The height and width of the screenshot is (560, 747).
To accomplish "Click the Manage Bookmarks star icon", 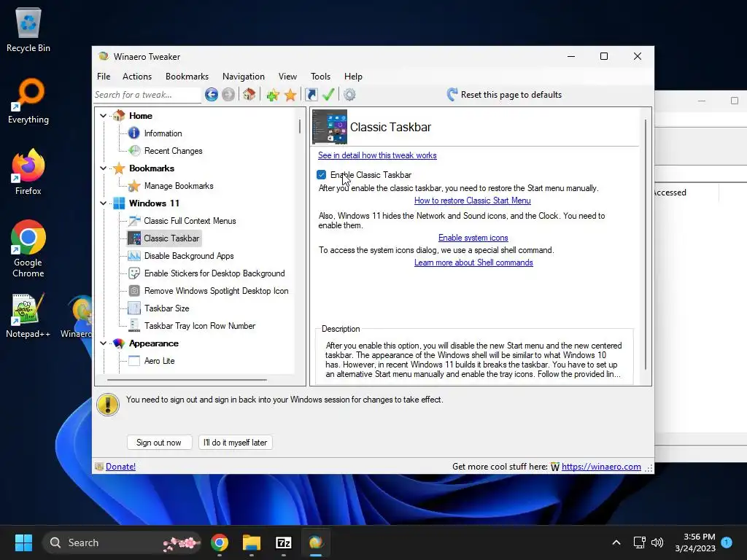I will [134, 186].
